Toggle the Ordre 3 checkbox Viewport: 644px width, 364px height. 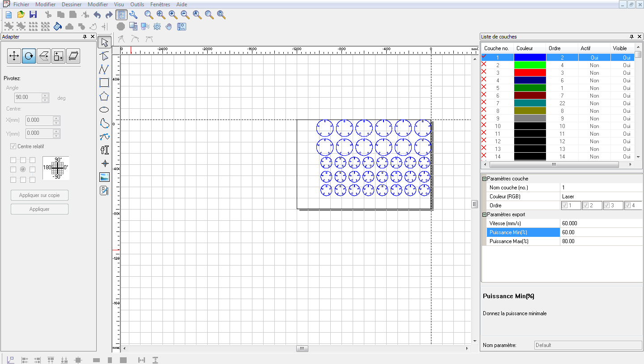(607, 206)
